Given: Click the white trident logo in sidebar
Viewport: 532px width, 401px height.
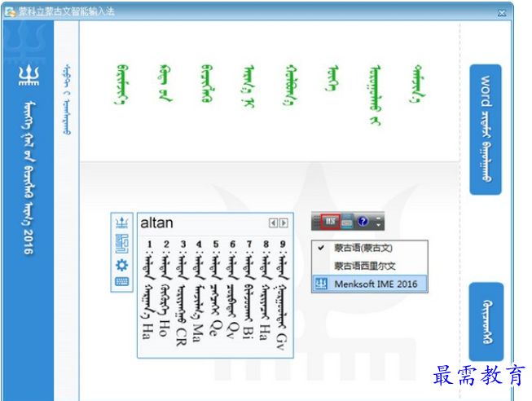Looking at the screenshot, I should [29, 75].
